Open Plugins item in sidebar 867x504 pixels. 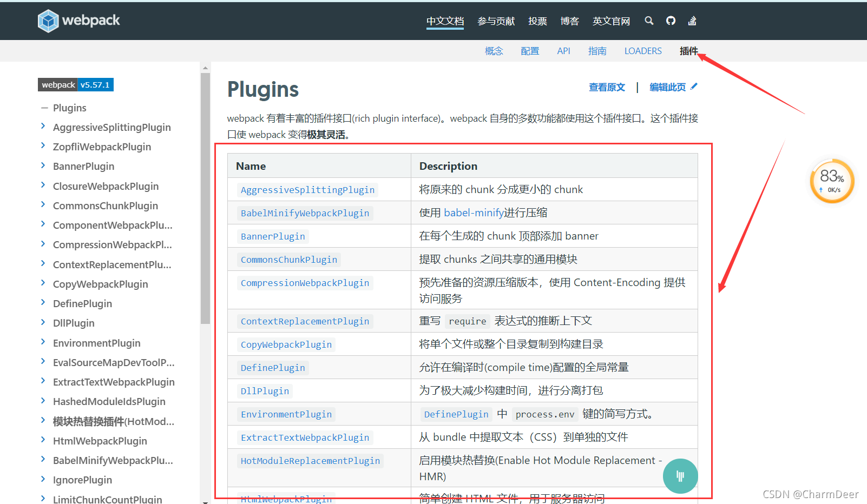[x=70, y=108]
